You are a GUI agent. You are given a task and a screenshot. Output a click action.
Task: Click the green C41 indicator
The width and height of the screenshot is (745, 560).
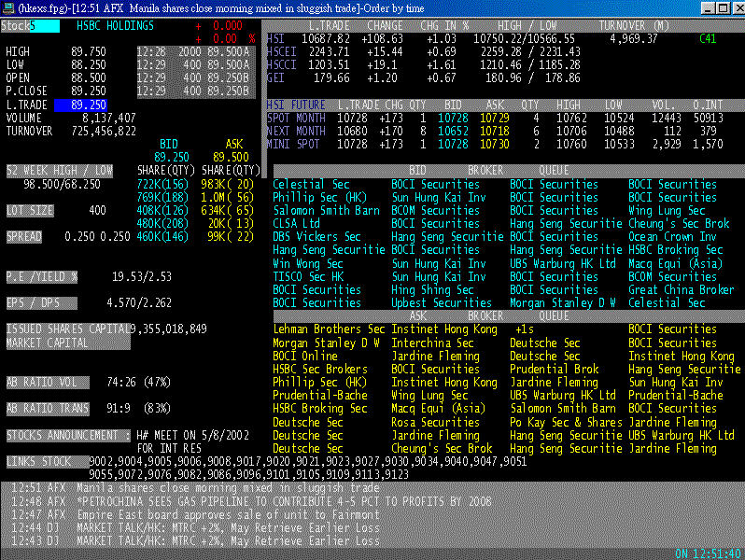[x=708, y=39]
